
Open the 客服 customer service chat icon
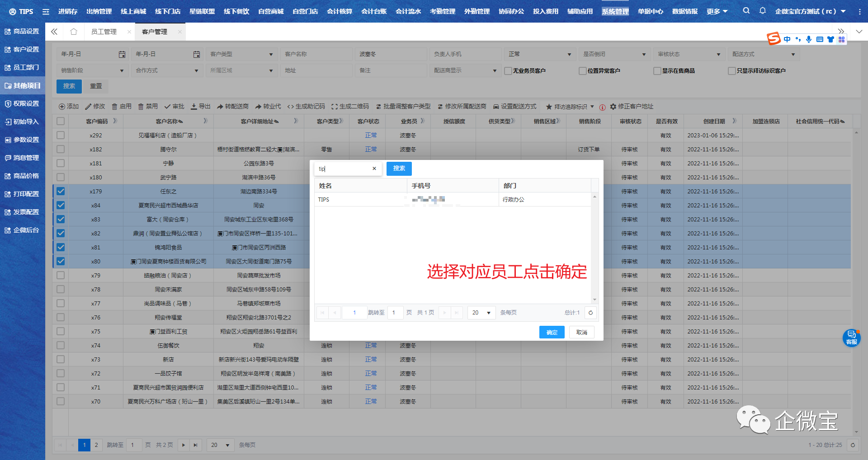[851, 338]
